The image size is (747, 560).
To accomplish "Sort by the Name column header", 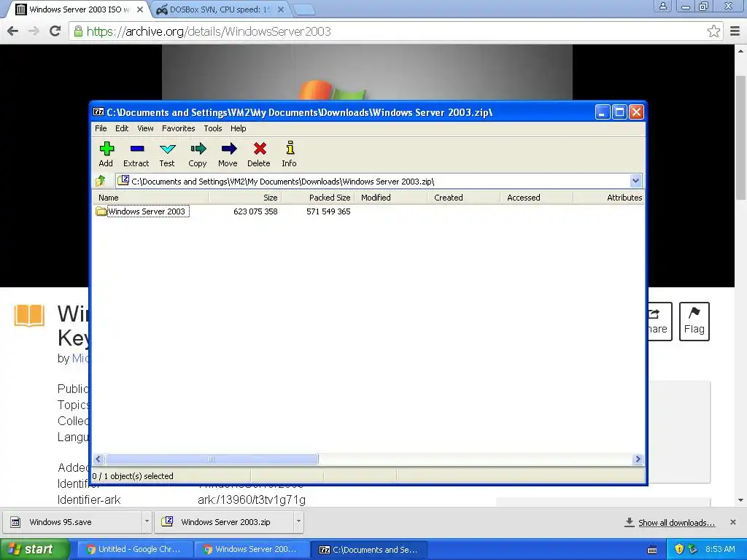I will 150,198.
